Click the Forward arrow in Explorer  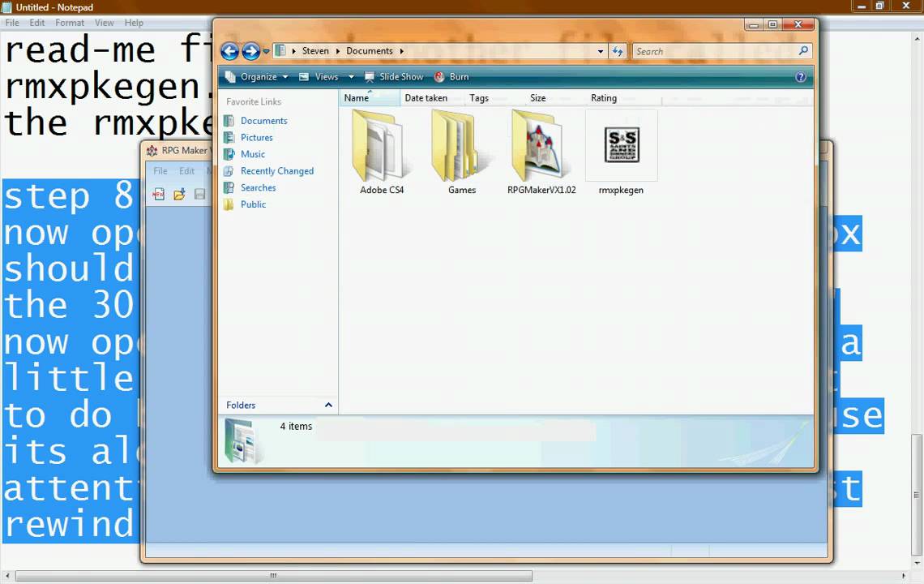tap(251, 51)
